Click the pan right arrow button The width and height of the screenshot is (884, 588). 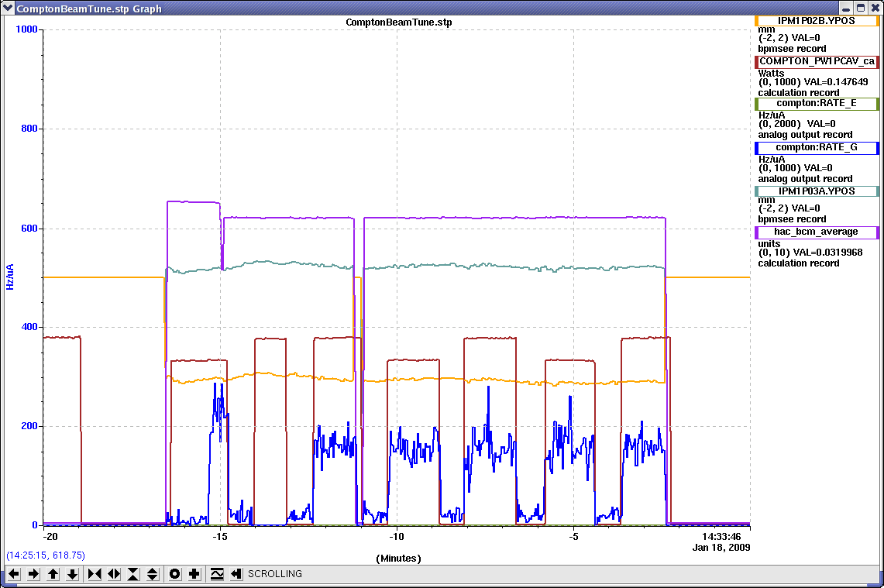pyautogui.click(x=33, y=574)
